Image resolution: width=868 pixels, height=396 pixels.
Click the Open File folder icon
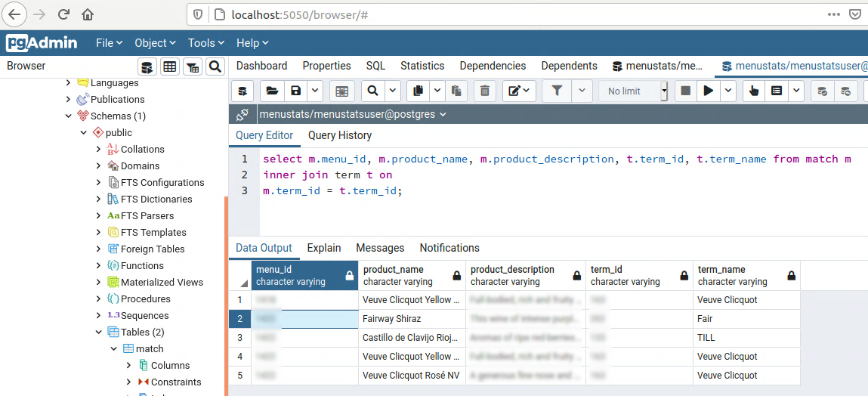(271, 91)
